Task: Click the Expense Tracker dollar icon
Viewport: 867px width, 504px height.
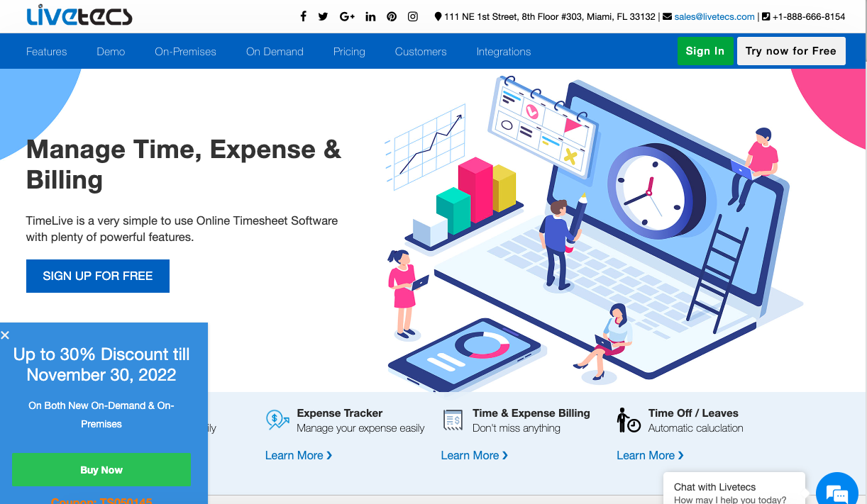Action: (x=277, y=420)
